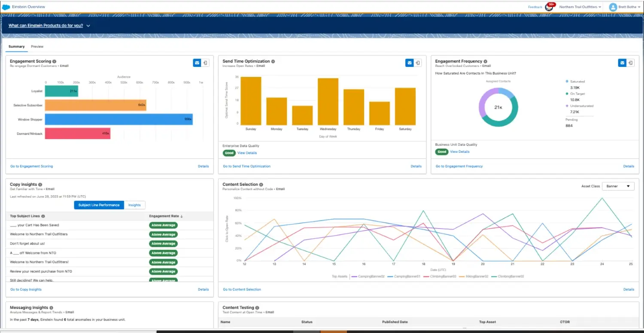Click 'Don't forget about us!' subject line
This screenshot has width=644, height=333.
click(x=27, y=243)
